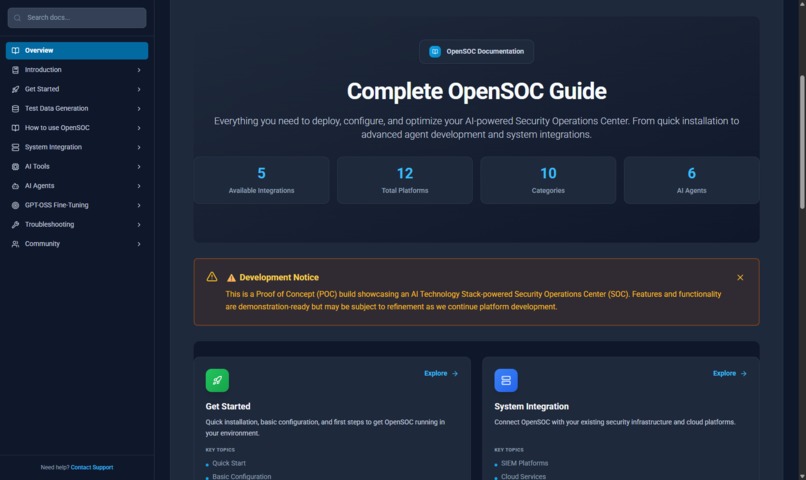Click the Categories stat card
The width and height of the screenshot is (806, 480).
tap(548, 180)
